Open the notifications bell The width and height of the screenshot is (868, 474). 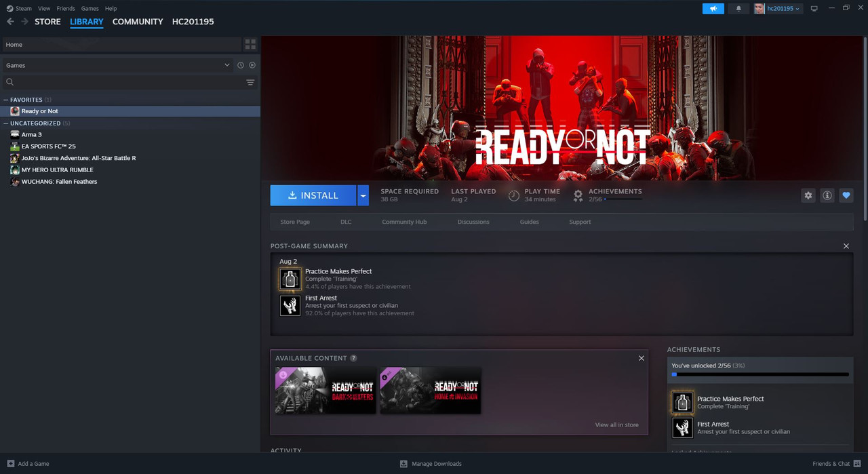click(x=738, y=8)
